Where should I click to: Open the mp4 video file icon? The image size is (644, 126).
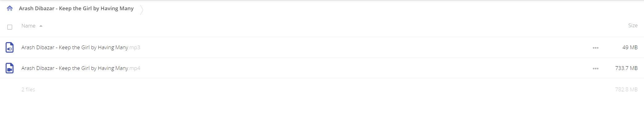[x=10, y=68]
